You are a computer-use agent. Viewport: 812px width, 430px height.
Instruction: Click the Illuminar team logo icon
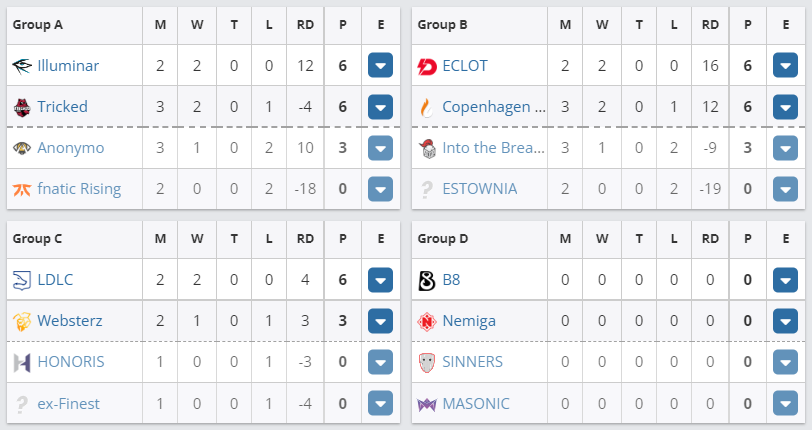pyautogui.click(x=22, y=67)
